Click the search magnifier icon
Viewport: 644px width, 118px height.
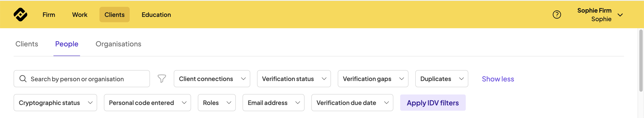pos(23,79)
